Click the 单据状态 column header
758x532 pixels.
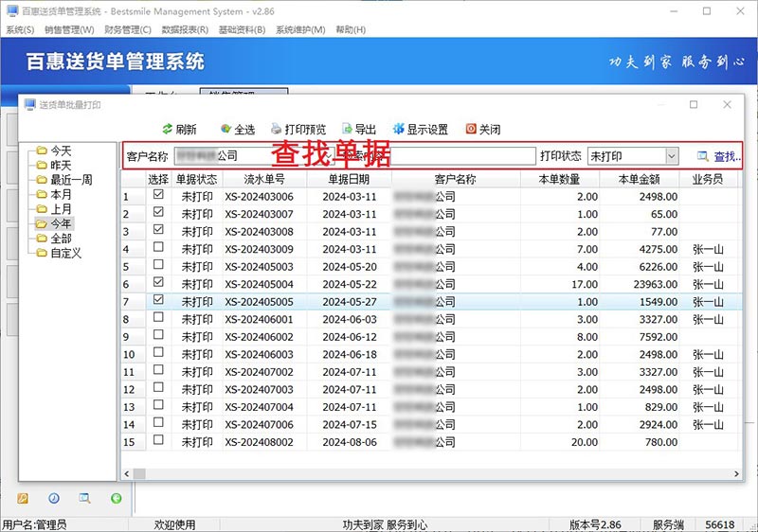196,179
